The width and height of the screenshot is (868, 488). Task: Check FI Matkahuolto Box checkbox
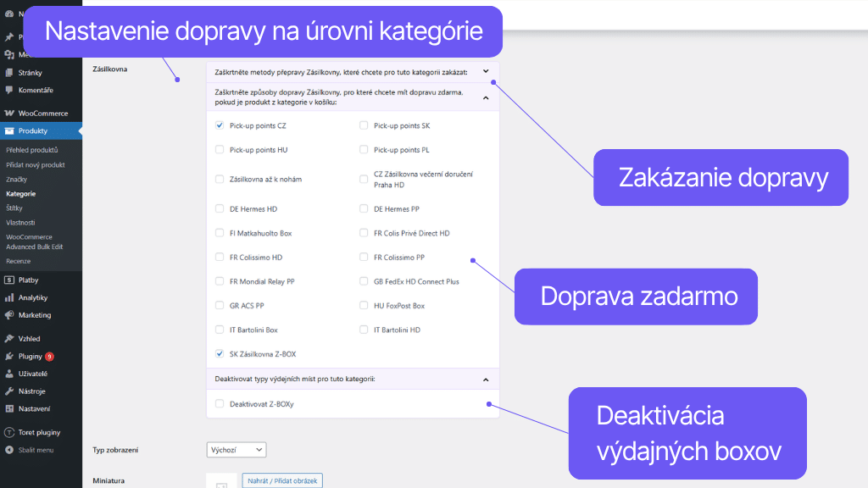[220, 233]
